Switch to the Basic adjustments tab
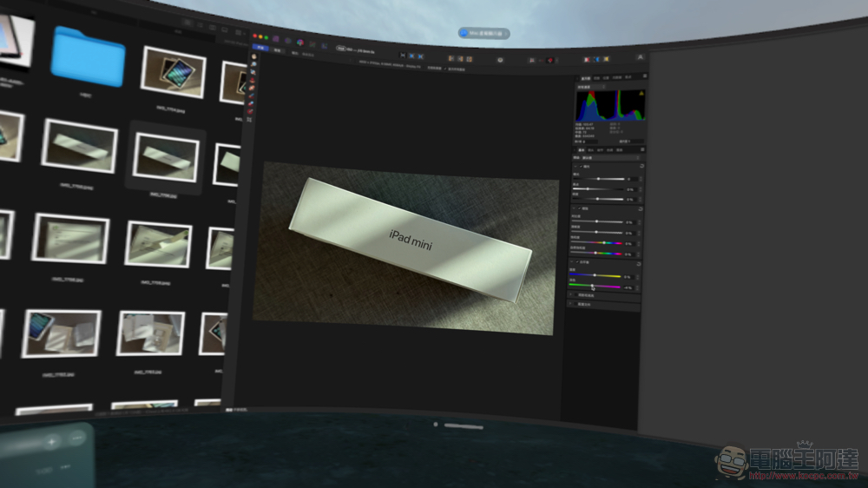868x488 pixels. (582, 150)
